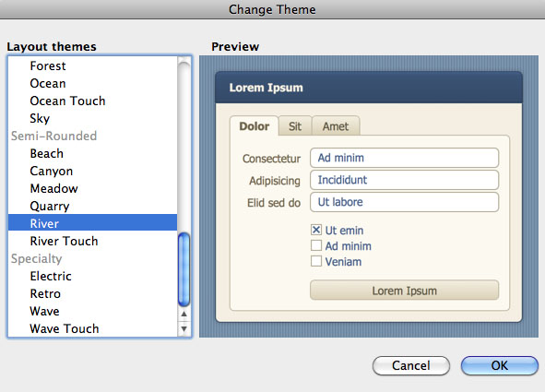545x392 pixels.
Task: Click the scroll up arrow in theme list
Action: point(184,314)
